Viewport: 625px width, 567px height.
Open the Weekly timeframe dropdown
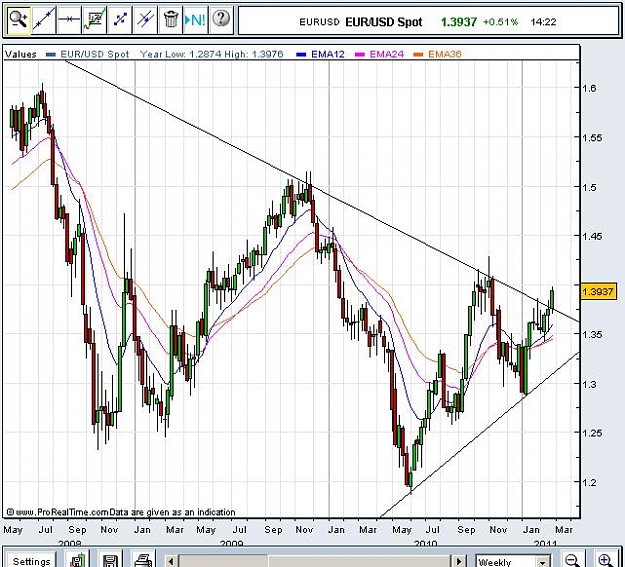pos(513,562)
